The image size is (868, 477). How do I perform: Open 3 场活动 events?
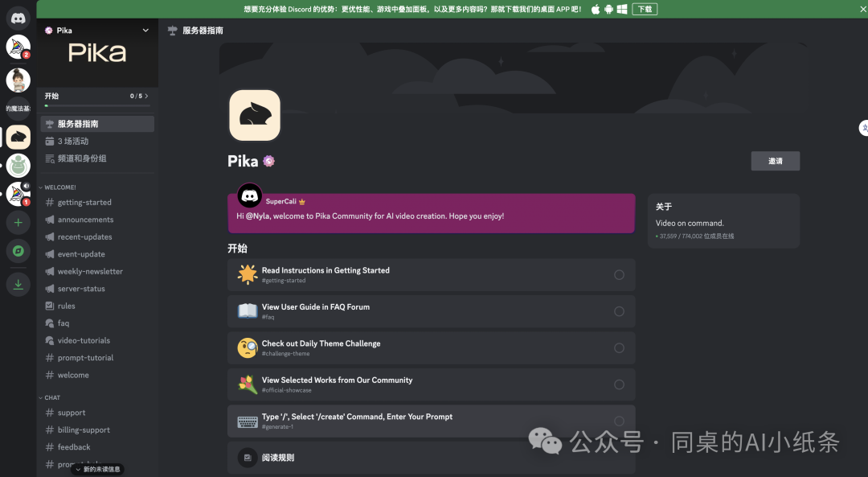pos(97,142)
